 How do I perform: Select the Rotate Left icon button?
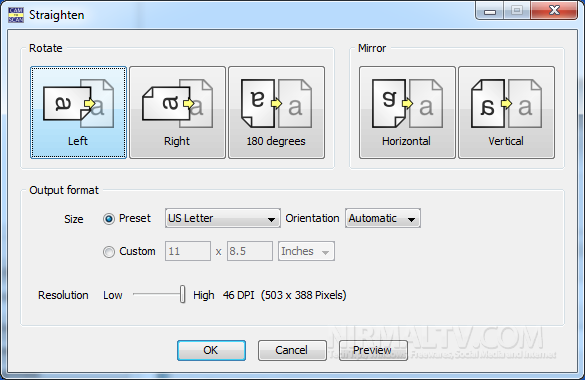78,113
